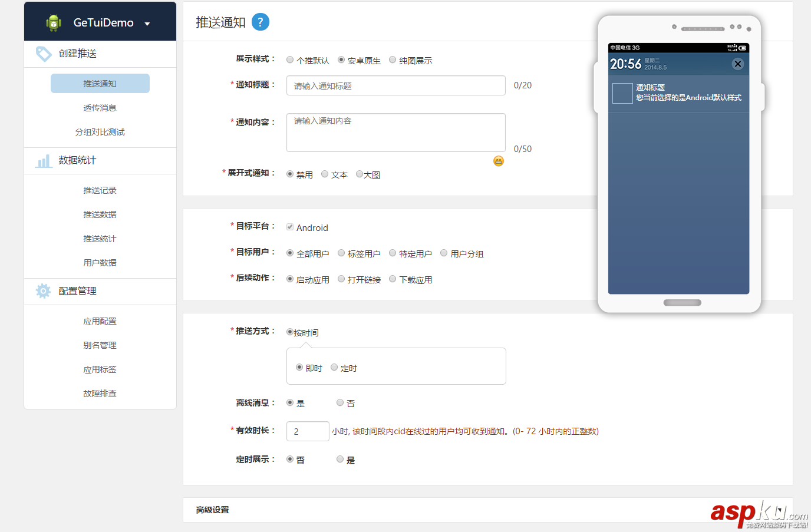Select the 安卓原生 display style
The image size is (811, 532).
341,59
